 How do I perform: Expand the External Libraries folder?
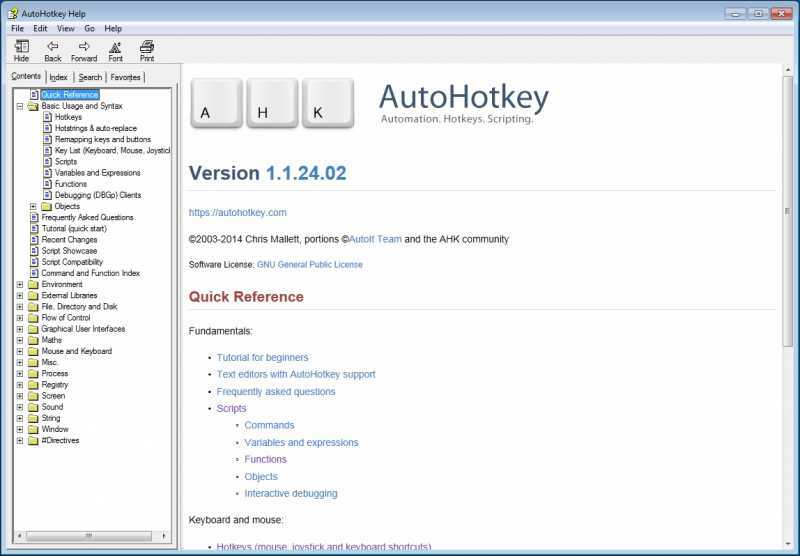(20, 296)
